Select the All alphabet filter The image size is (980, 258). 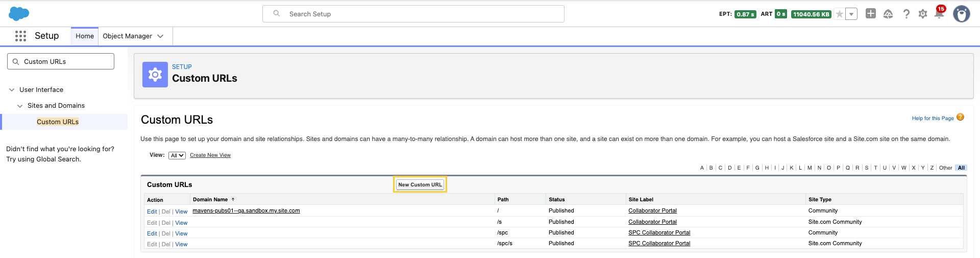961,168
